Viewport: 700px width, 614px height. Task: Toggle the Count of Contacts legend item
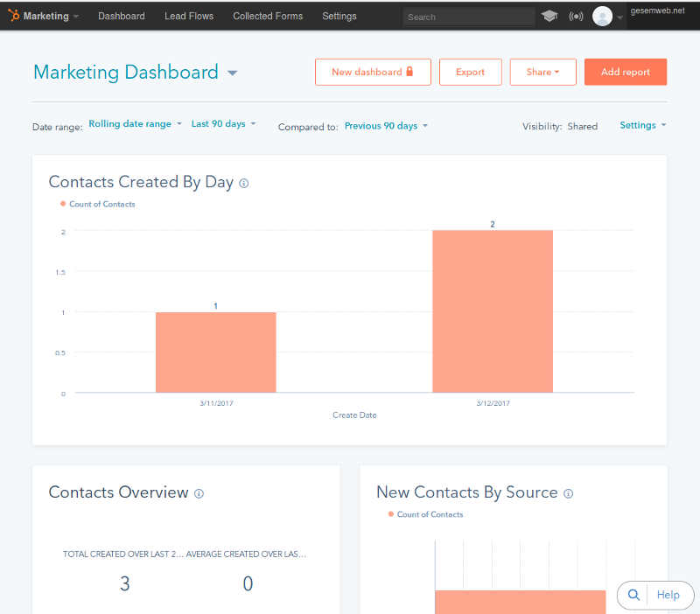[98, 204]
